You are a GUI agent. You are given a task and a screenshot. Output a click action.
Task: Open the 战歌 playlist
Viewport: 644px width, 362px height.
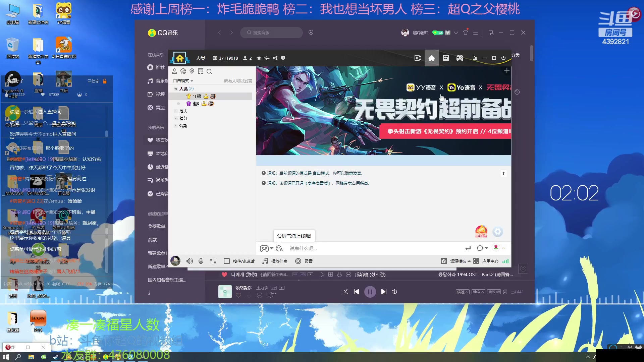pyautogui.click(x=152, y=240)
